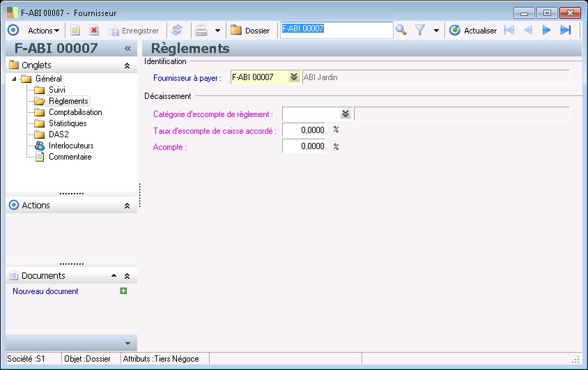
Task: Click the Commentaire note icon
Action: coord(40,157)
